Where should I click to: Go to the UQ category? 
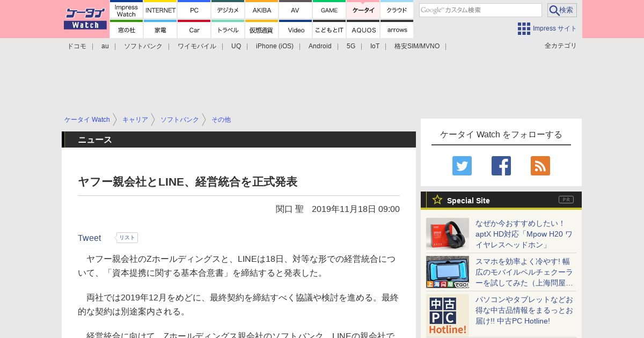coord(236,46)
